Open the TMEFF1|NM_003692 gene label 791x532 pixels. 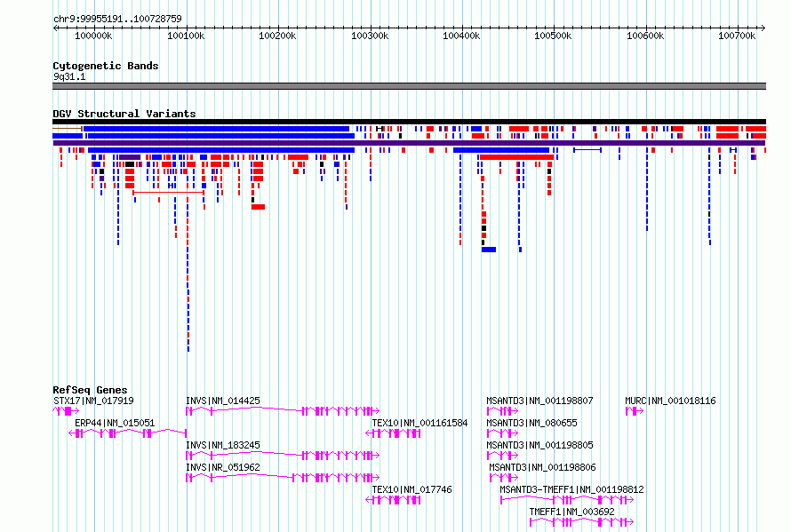point(572,512)
